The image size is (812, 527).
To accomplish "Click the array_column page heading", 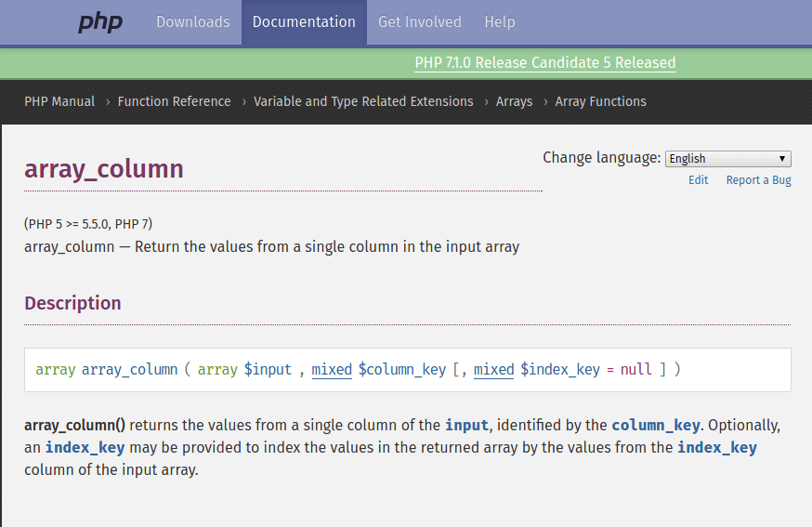I will pyautogui.click(x=104, y=169).
